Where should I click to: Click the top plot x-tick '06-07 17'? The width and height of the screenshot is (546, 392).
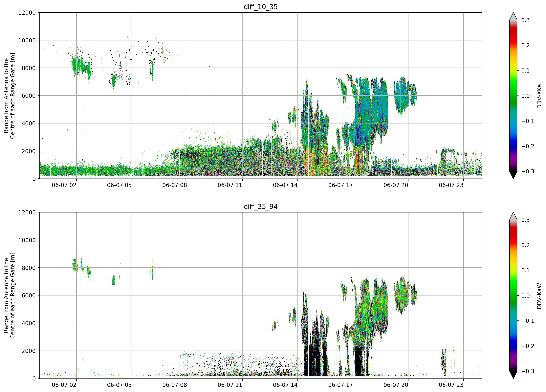coord(340,185)
